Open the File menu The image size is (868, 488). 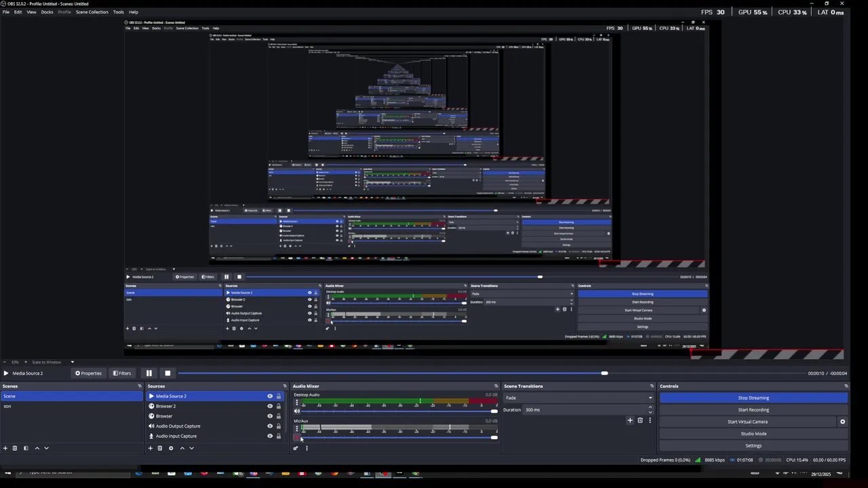6,12
